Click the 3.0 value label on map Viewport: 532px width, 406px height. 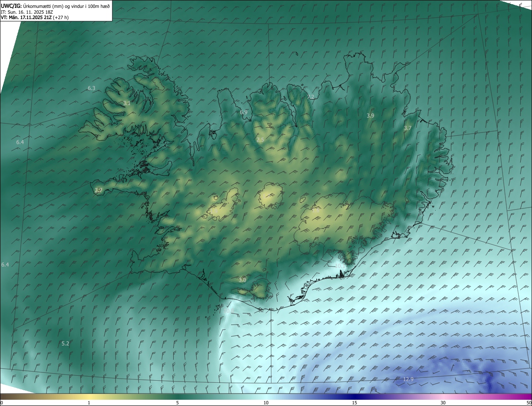tap(242, 280)
